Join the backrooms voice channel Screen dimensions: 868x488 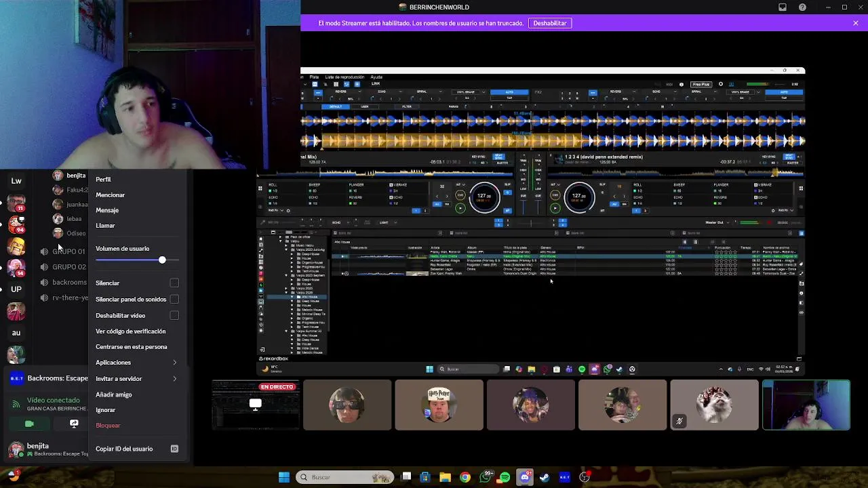coord(62,282)
